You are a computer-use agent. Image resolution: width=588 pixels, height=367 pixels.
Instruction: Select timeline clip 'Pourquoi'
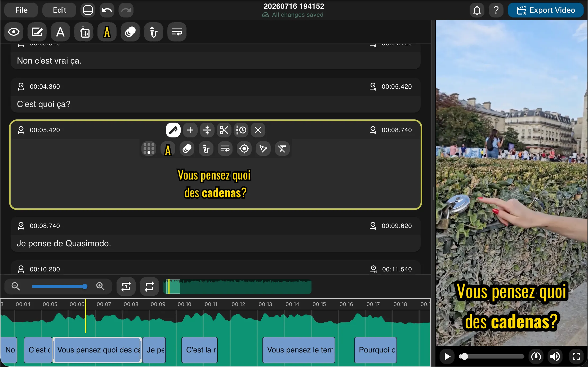point(376,350)
